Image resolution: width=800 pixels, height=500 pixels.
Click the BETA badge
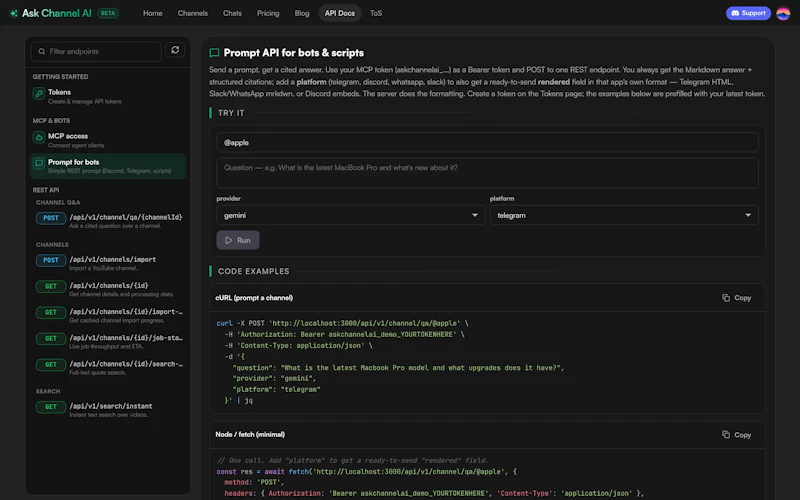coord(108,13)
